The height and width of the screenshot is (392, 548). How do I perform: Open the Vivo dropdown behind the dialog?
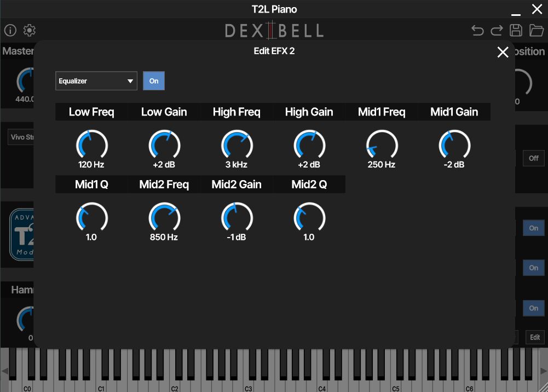(21, 137)
